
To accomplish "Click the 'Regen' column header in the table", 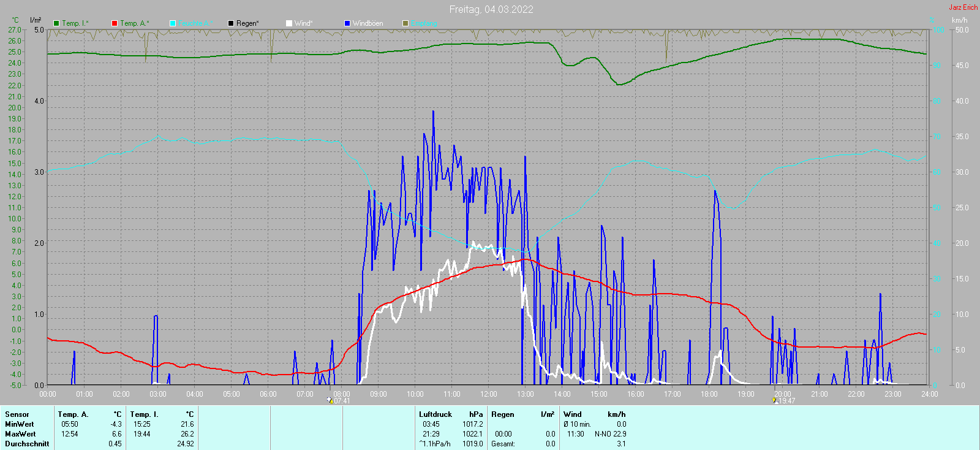I will tap(503, 414).
